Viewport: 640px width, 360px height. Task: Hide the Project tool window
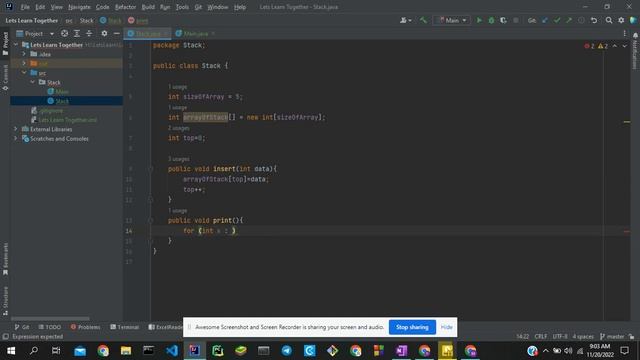(117, 33)
